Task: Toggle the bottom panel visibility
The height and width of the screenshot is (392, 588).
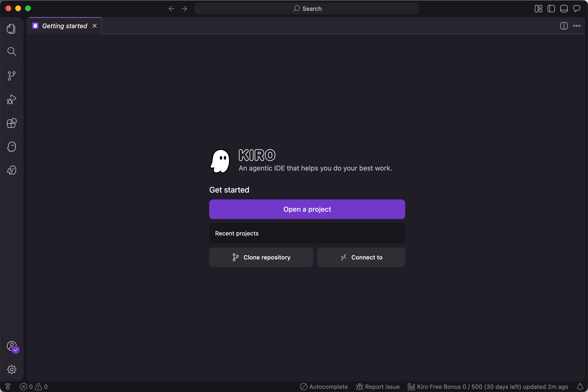Action: click(564, 9)
